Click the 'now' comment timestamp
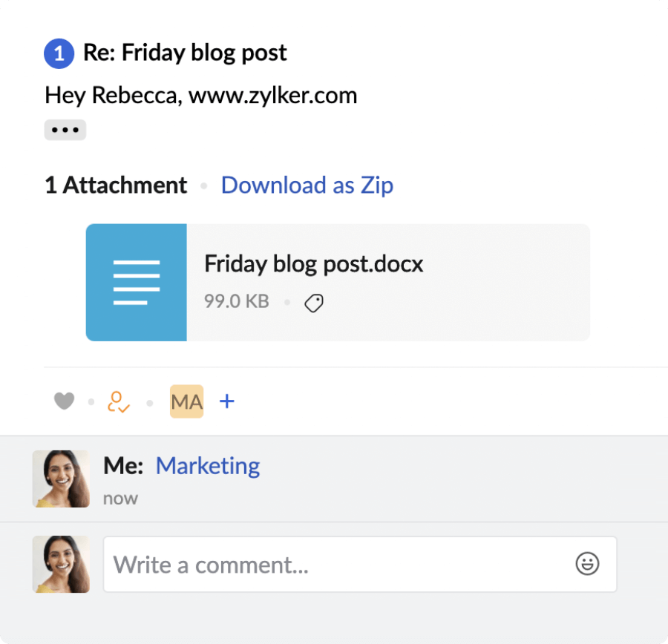The width and height of the screenshot is (668, 644). pyautogui.click(x=120, y=498)
